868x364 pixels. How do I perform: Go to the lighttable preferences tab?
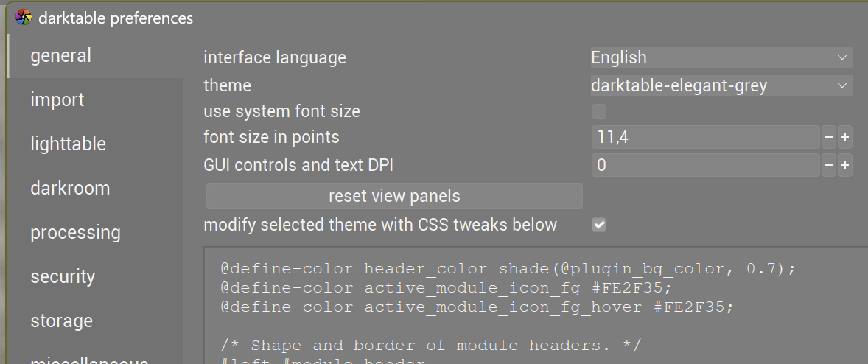pos(68,144)
